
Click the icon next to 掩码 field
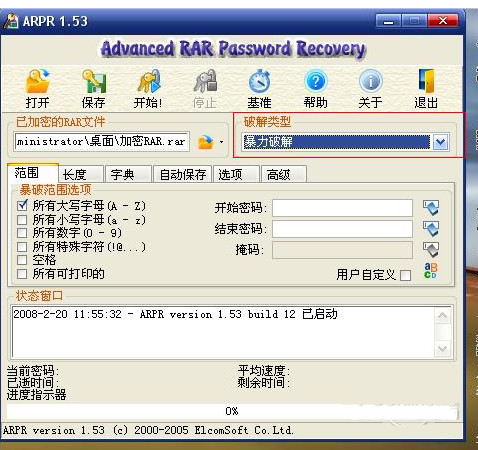(431, 250)
